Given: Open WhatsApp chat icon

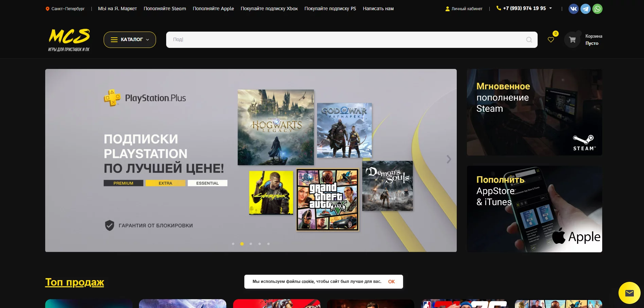Looking at the screenshot, I should click(x=597, y=9).
